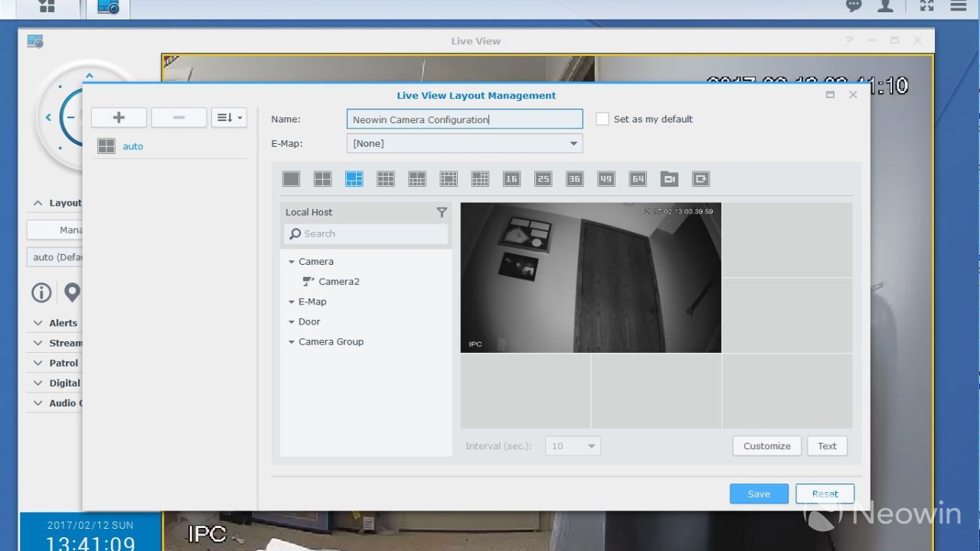Expand the Audio section in sidebar
The height and width of the screenshot is (551, 980).
coord(38,403)
